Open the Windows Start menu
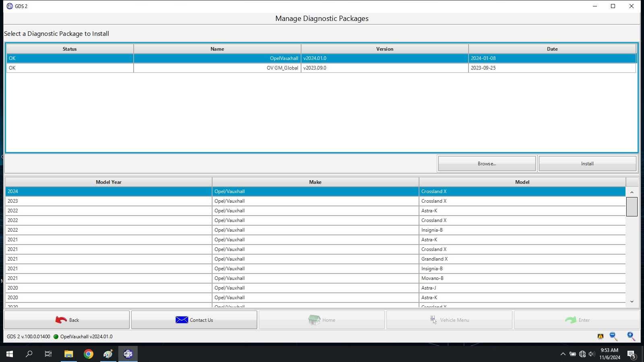The height and width of the screenshot is (362, 644). [x=10, y=354]
